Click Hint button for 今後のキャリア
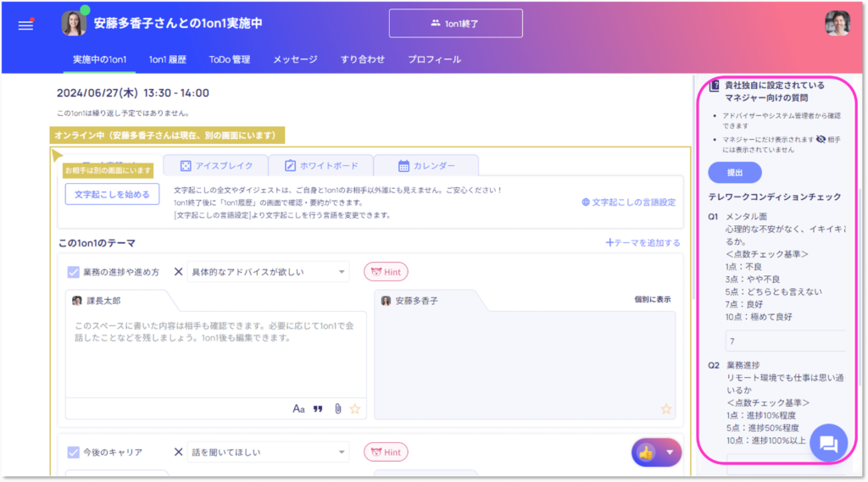This screenshot has height=482, width=868. point(386,452)
